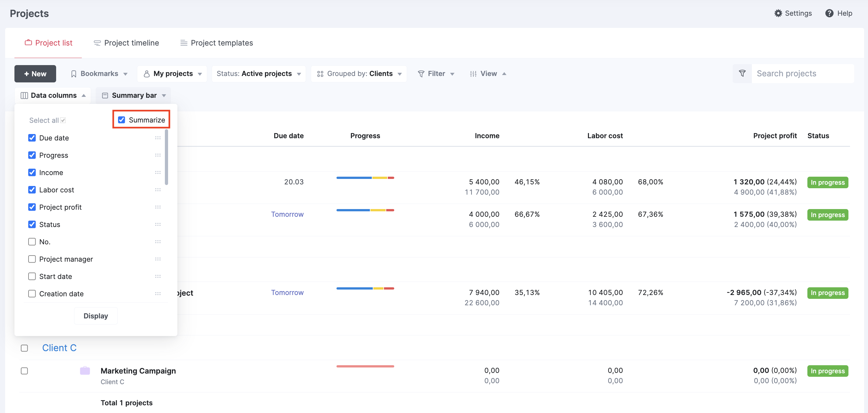Screen dimensions: 868x413
Task: Switch to Project timeline tab
Action: pyautogui.click(x=127, y=43)
